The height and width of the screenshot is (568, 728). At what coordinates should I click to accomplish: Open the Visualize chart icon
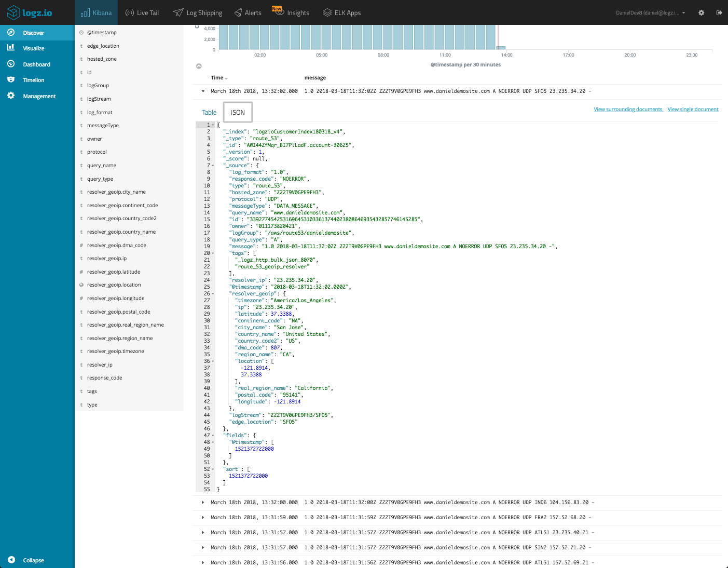[11, 48]
